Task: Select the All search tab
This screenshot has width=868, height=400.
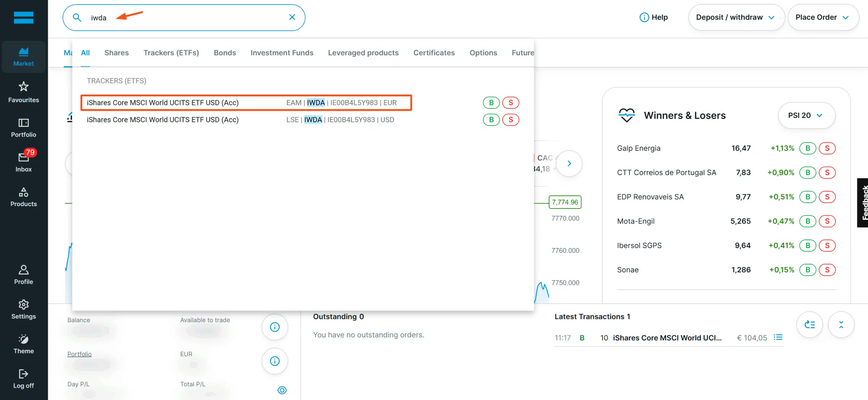Action: tap(85, 53)
